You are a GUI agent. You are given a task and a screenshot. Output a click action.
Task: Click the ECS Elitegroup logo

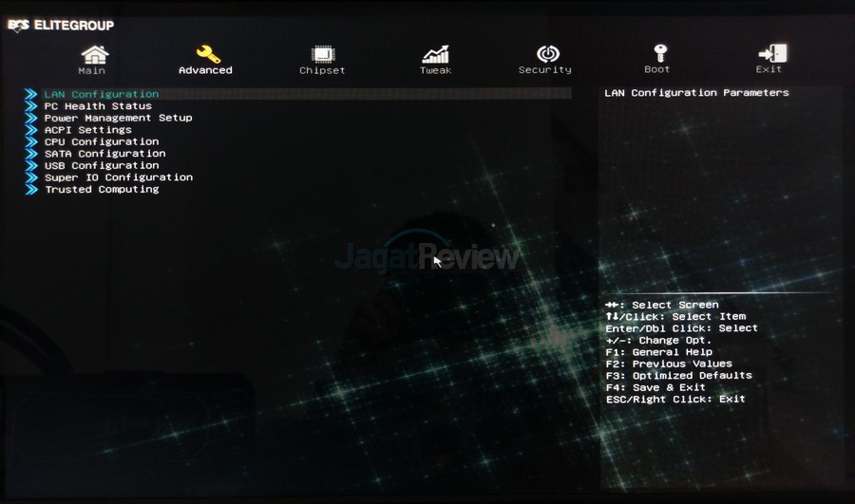61,26
